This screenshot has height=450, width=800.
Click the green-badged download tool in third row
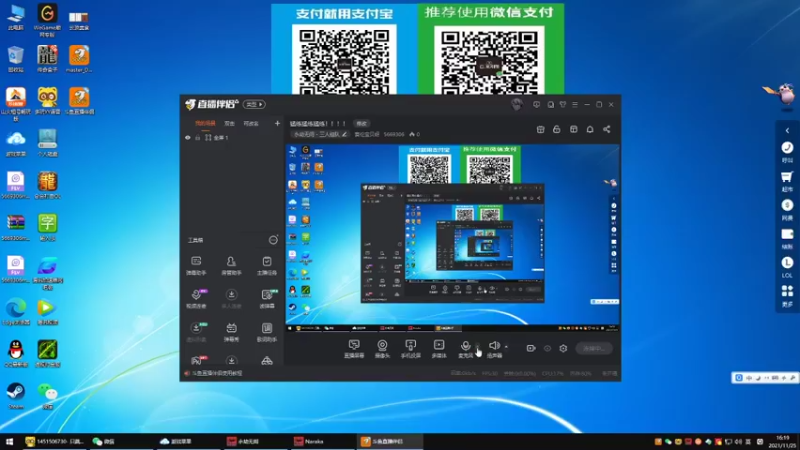[x=196, y=332]
